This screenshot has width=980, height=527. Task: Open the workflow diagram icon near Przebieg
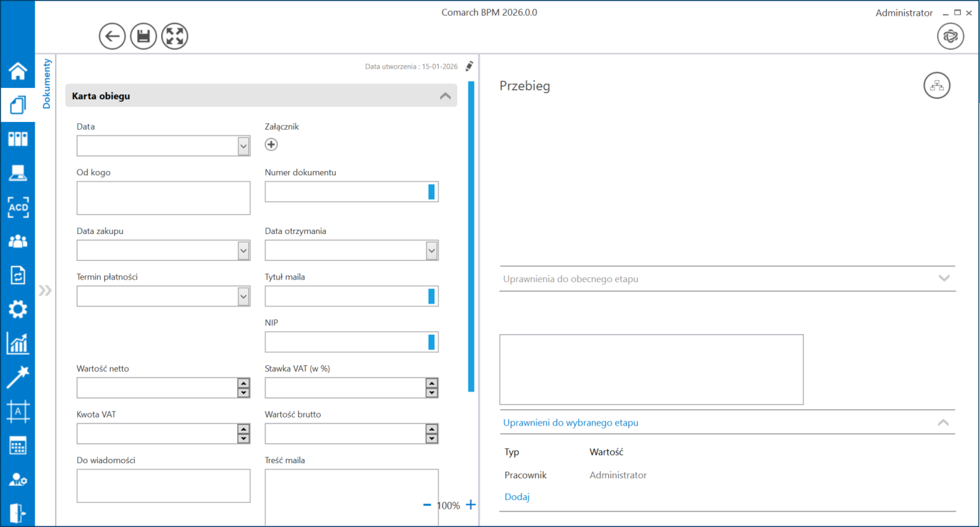[937, 86]
